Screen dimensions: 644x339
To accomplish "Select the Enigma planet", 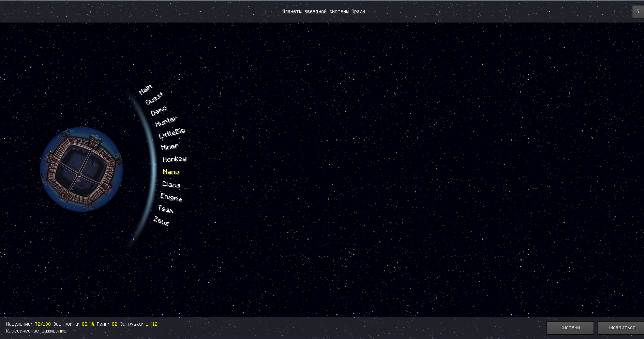I will pyautogui.click(x=171, y=197).
